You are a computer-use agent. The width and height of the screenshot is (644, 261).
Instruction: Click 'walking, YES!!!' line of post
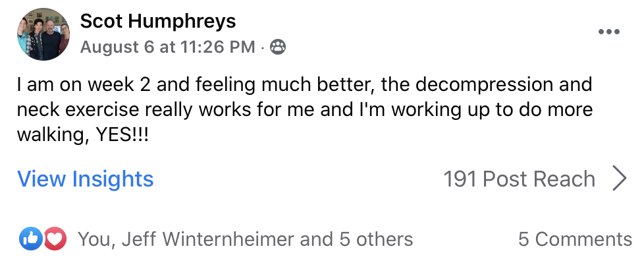(x=82, y=135)
